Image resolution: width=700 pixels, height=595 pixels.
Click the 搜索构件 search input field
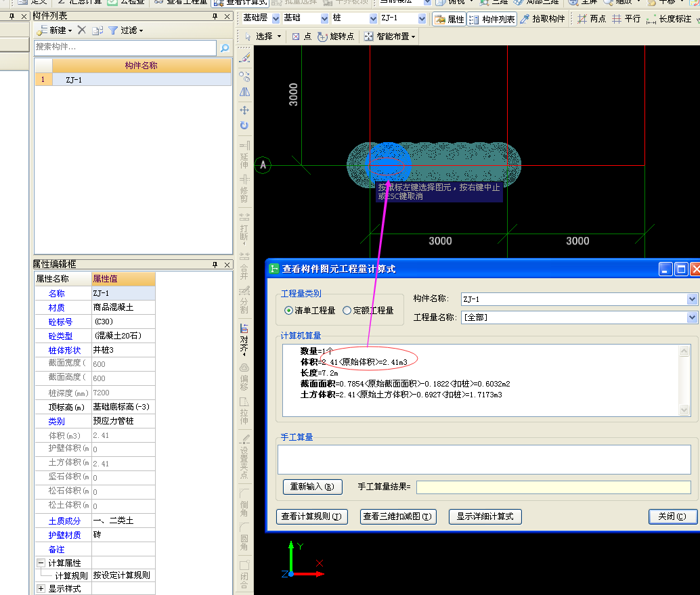click(125, 47)
